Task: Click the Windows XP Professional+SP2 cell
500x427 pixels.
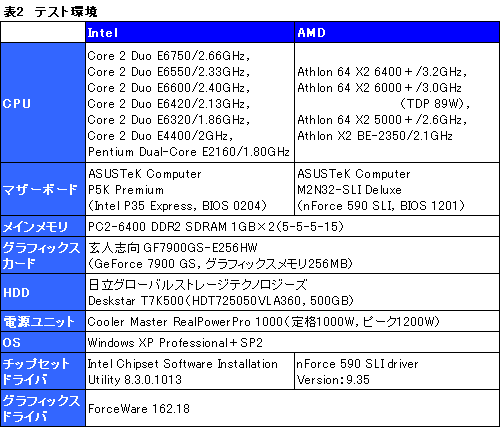Action: (x=292, y=342)
